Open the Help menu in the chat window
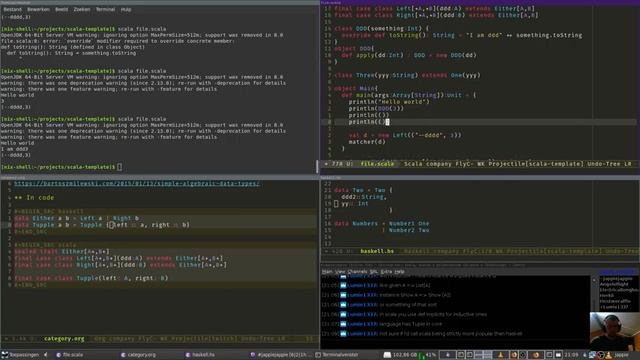640x360 pixels. click(400, 271)
